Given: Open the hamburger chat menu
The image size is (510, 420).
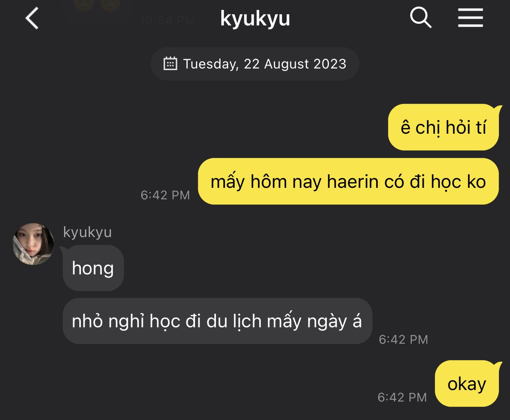Looking at the screenshot, I should 471,18.
